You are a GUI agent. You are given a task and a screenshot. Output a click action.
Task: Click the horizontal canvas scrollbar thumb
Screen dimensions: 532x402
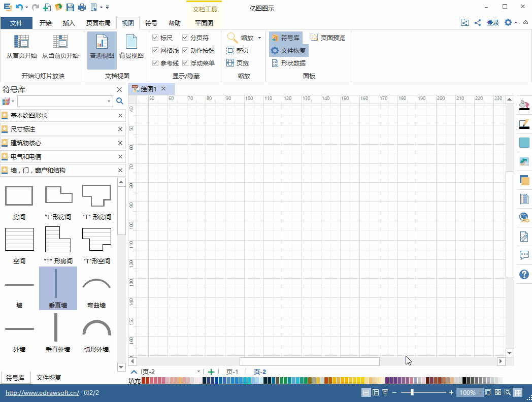point(310,361)
